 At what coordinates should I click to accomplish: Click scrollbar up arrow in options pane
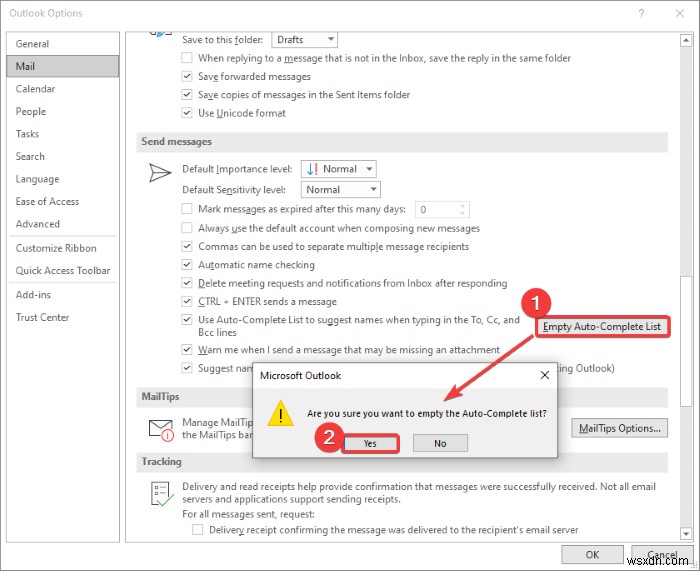click(x=686, y=41)
